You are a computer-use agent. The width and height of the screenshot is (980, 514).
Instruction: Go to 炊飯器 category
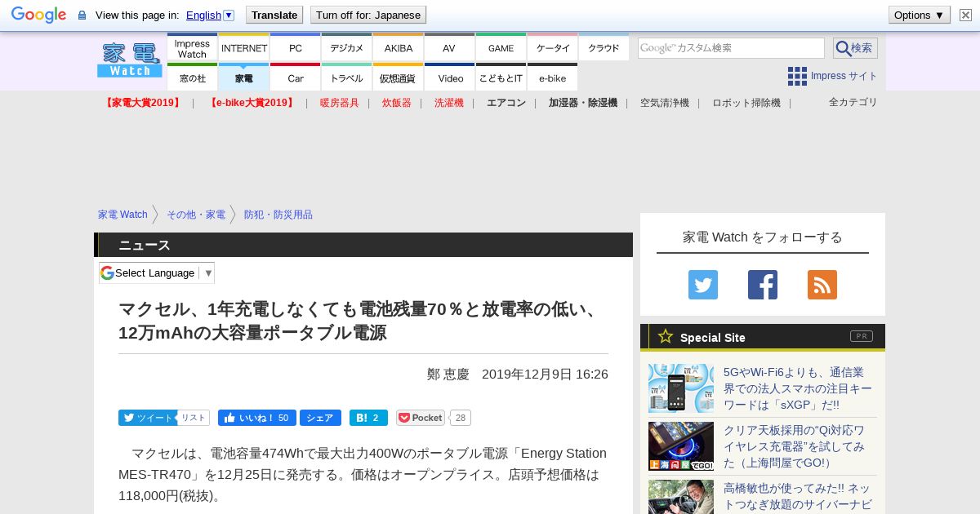click(397, 103)
